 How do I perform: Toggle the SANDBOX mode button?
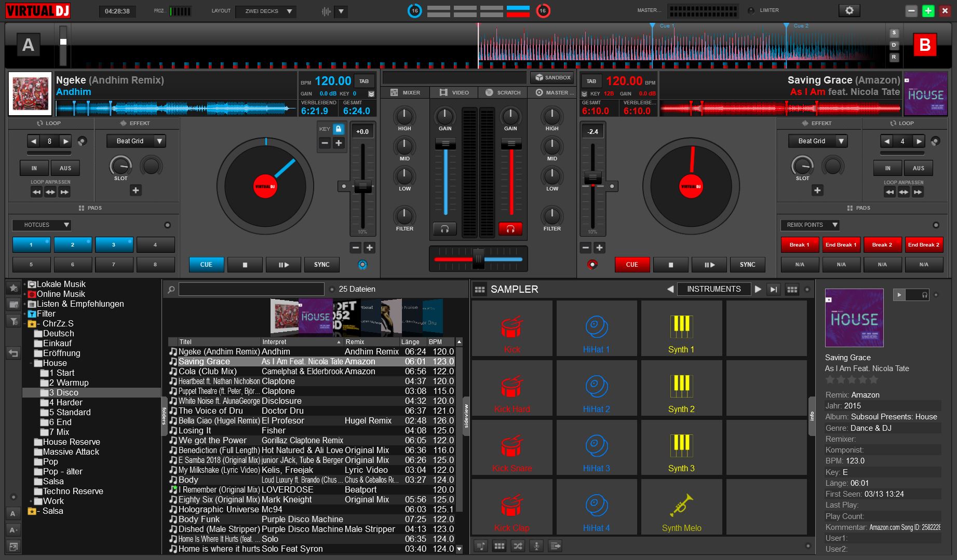(552, 77)
